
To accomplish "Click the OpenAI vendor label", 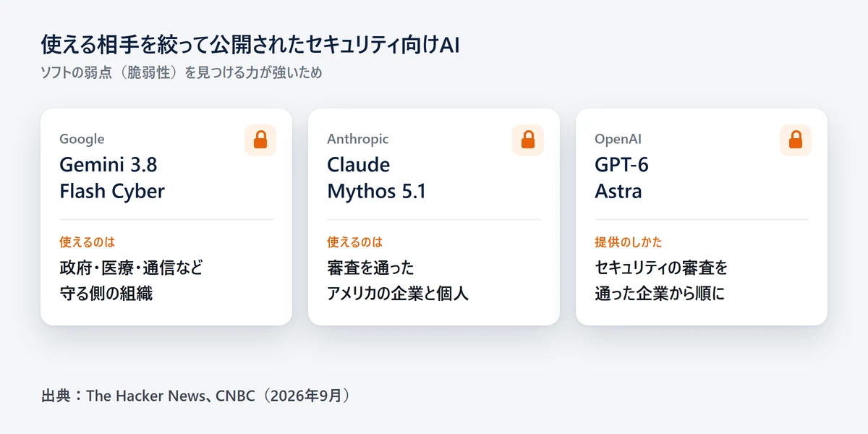I will [x=618, y=139].
